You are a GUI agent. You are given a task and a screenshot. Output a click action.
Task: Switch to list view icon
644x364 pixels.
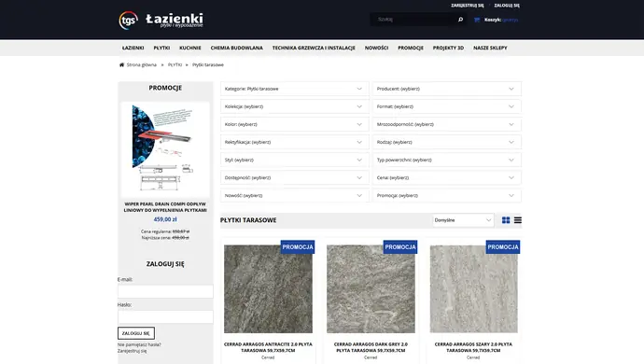[518, 220]
